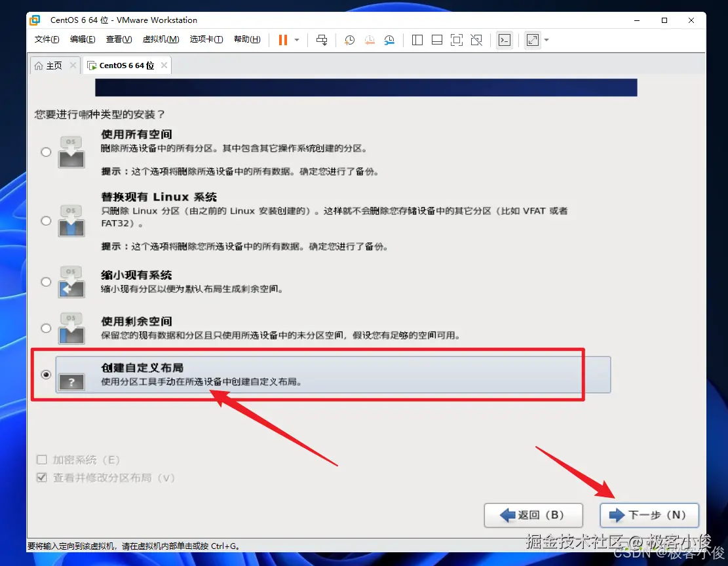Open the stretch display options dropdown arrow
728x566 pixels.
click(546, 40)
